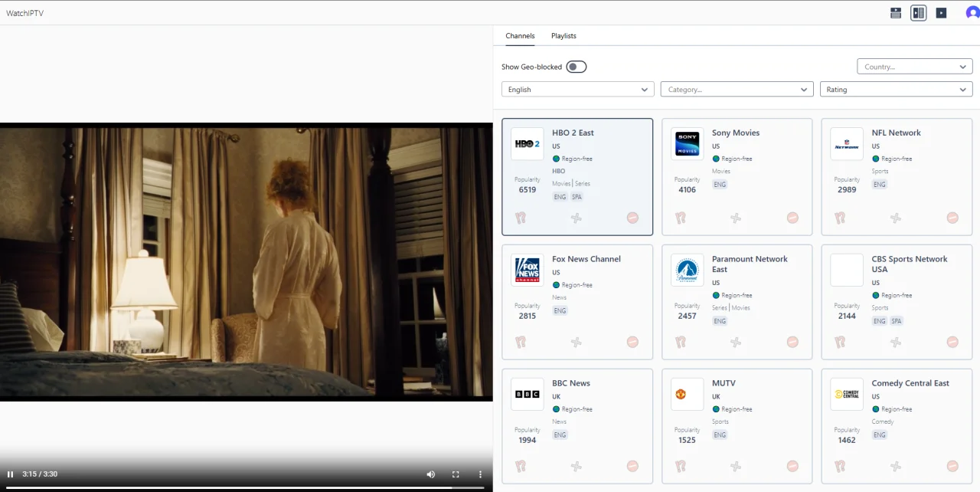Click the video progress bar
The height and width of the screenshot is (492, 980).
(x=247, y=487)
